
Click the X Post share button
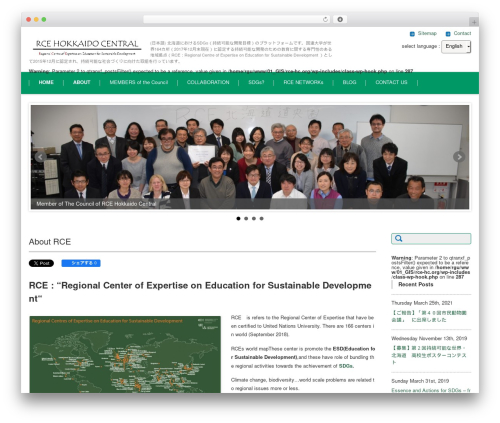pos(41,263)
